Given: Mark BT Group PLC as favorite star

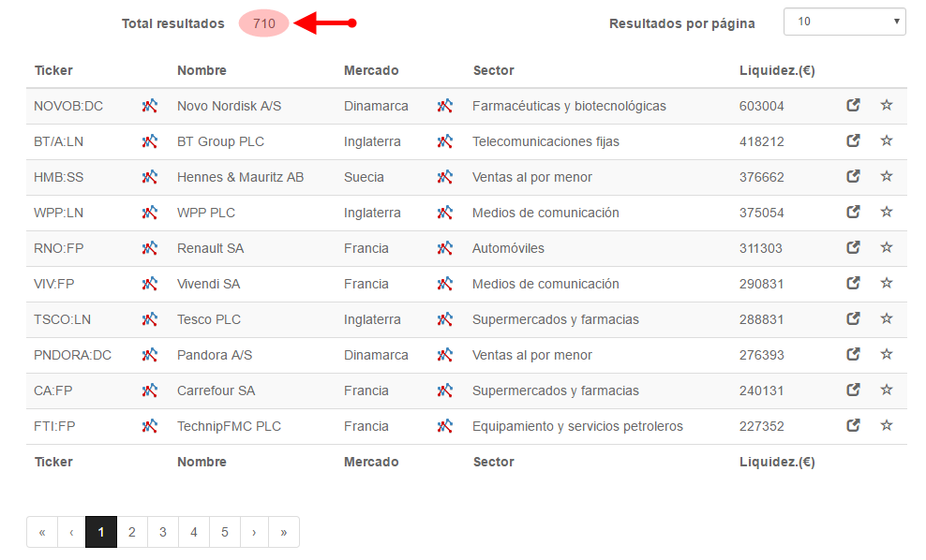Looking at the screenshot, I should [x=887, y=140].
